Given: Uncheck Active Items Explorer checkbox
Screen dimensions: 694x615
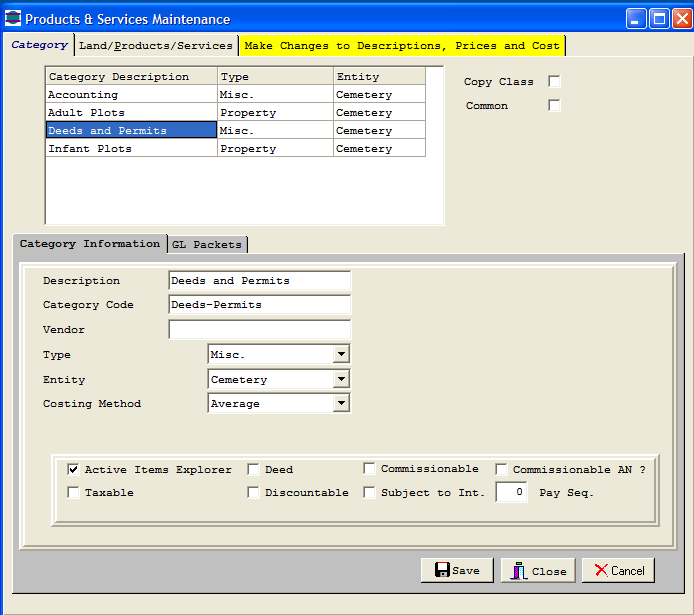Looking at the screenshot, I should click(x=73, y=469).
